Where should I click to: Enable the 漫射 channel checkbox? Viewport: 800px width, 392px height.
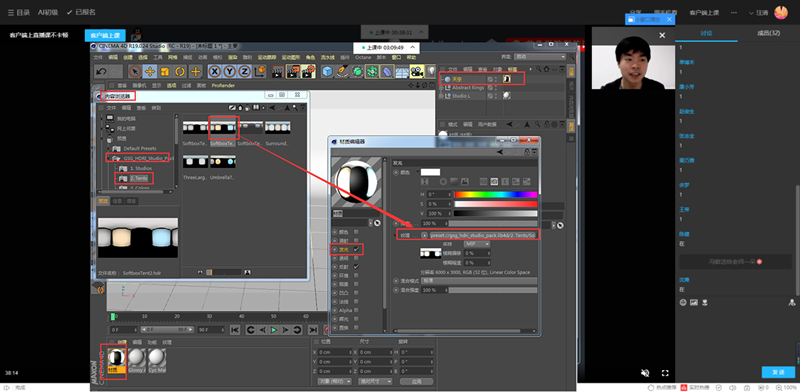tap(356, 240)
